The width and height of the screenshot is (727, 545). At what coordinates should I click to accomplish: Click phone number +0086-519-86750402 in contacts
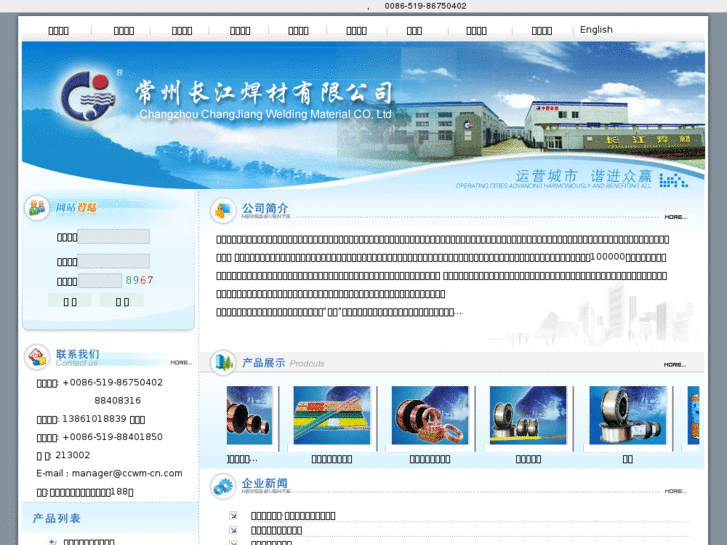[x=113, y=383]
